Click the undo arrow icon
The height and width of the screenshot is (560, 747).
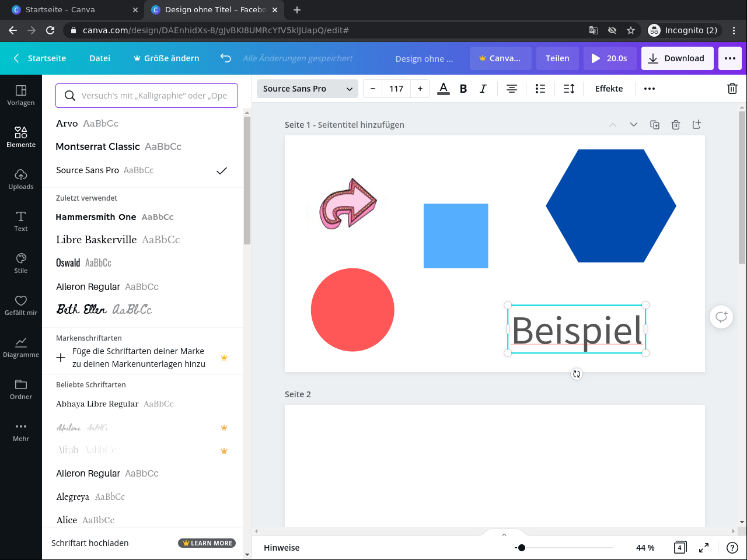coord(226,58)
